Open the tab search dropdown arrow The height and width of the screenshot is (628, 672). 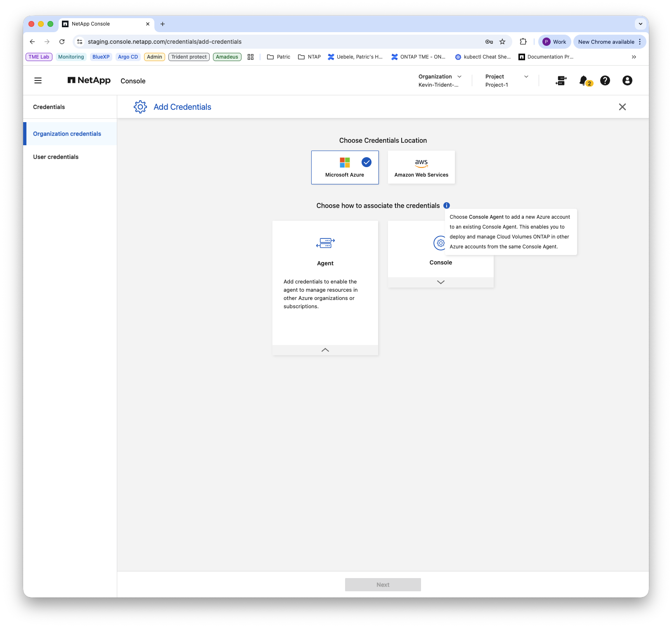641,24
